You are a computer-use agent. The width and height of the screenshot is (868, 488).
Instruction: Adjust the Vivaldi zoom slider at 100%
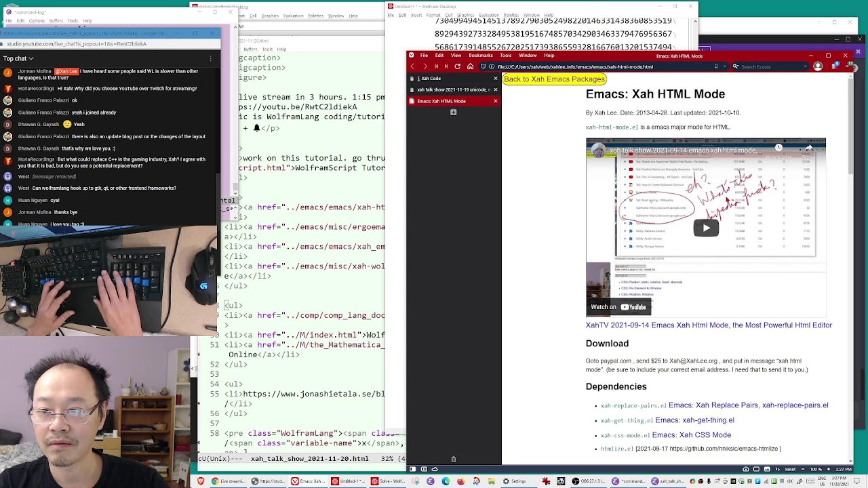tap(816, 469)
